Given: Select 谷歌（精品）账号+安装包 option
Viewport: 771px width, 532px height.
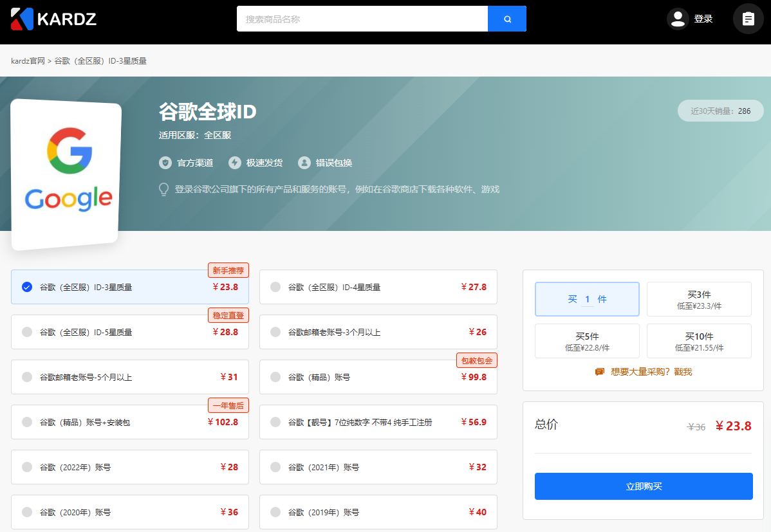Looking at the screenshot, I should 130,423.
